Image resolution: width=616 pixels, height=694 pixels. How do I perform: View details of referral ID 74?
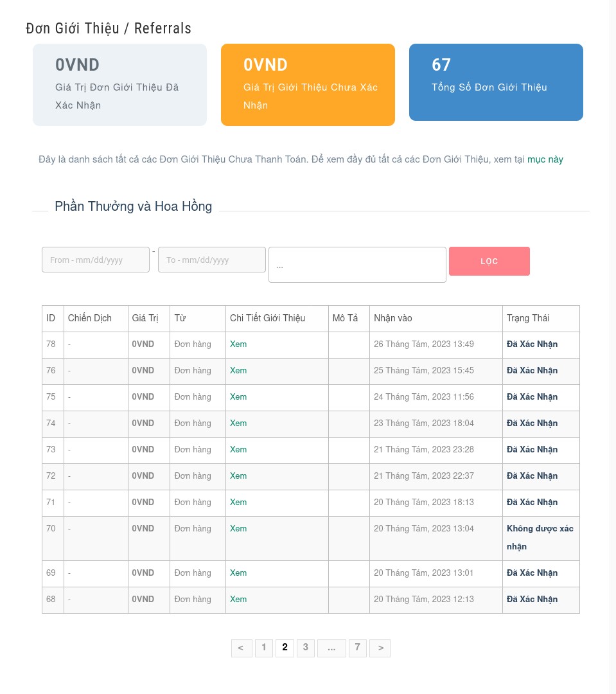(238, 423)
